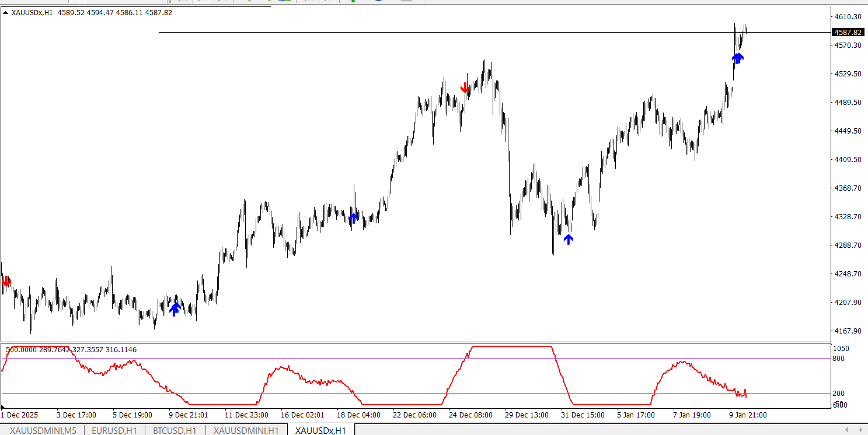This screenshot has width=868, height=435.
Task: Click the 4207.90 price axis label
Action: [x=848, y=303]
